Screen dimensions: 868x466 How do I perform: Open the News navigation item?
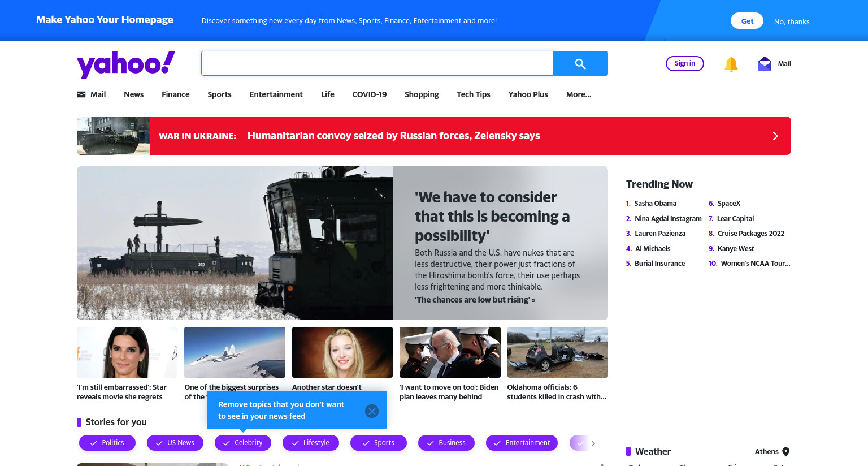pos(134,94)
